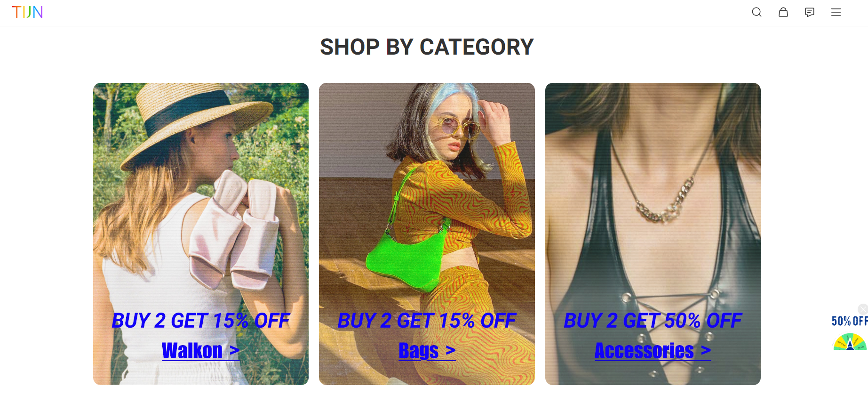This screenshot has width=868, height=395.
Task: Click the 50% OFF promo text
Action: point(849,321)
